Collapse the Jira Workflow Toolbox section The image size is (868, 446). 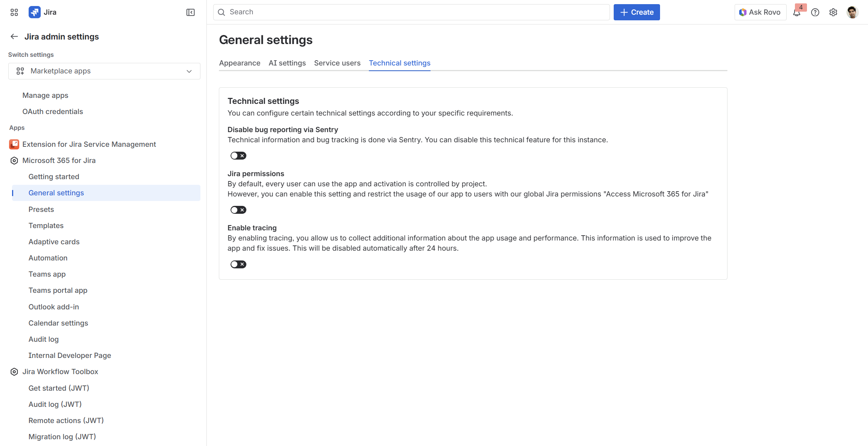point(14,372)
